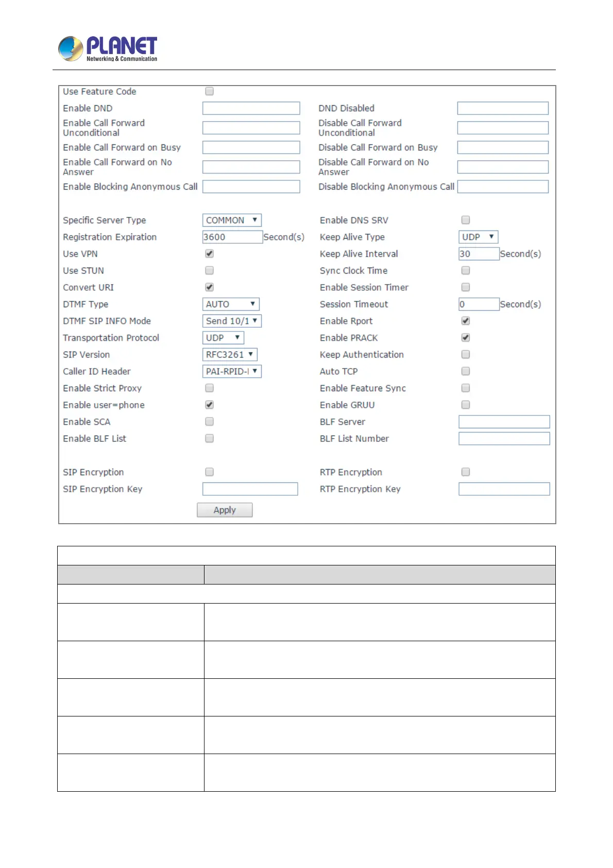Tick the Enable Strict Proxy checkbox
Viewport: 613px width, 868px height.
210,388
